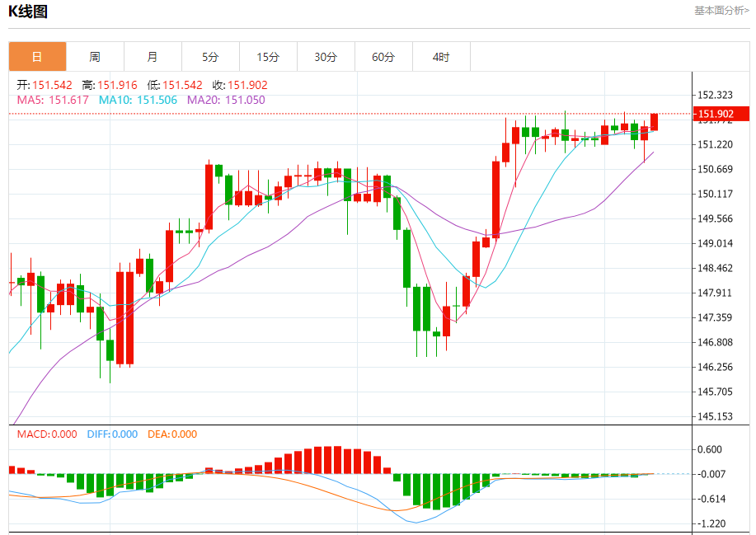The width and height of the screenshot is (756, 535).
Task: Click the 146.808 price axis label
Action: pos(715,342)
